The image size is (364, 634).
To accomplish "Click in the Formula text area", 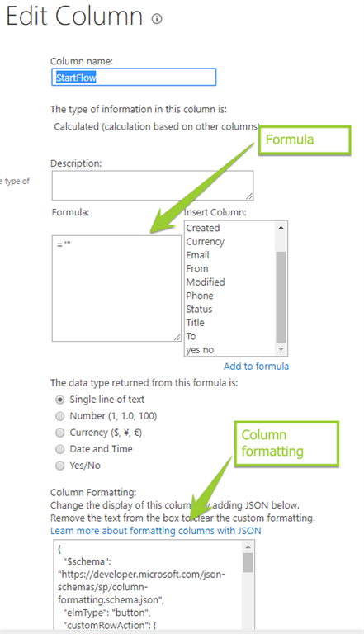I will tap(116, 288).
